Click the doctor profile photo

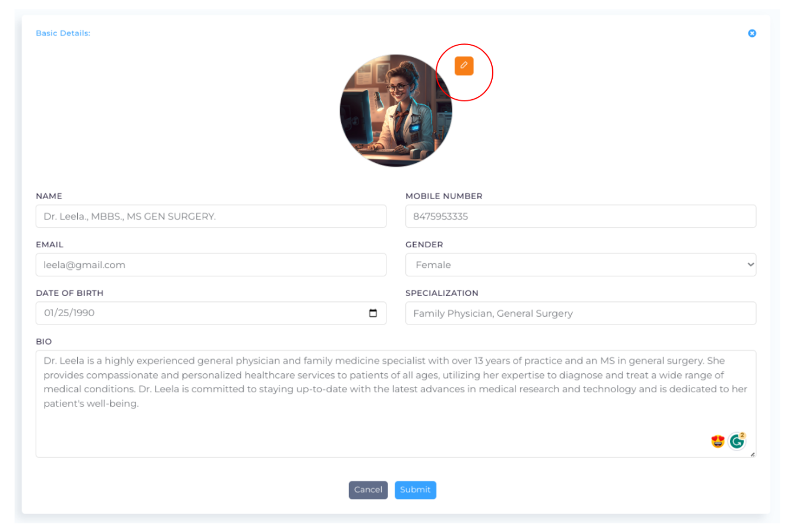click(396, 111)
